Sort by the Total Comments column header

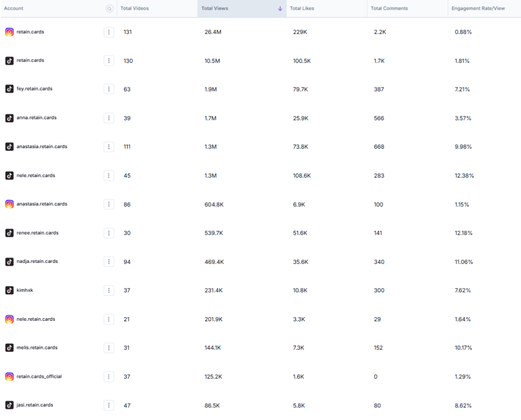point(389,9)
